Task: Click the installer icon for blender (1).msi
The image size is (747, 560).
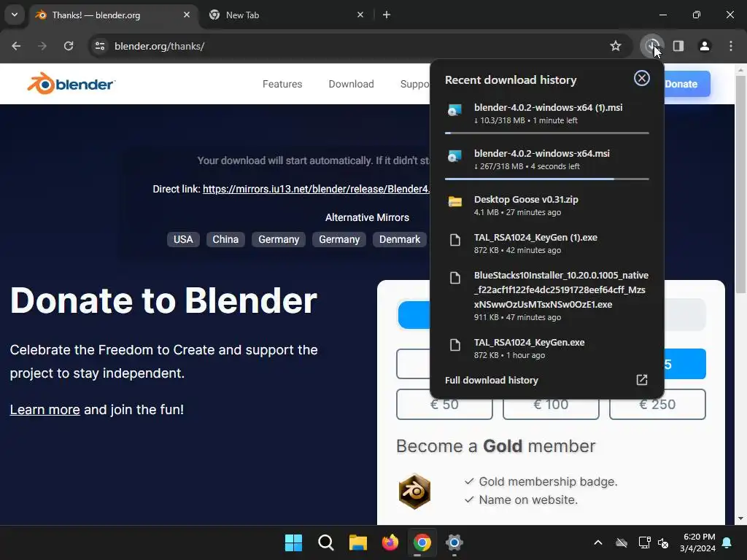Action: (455, 110)
